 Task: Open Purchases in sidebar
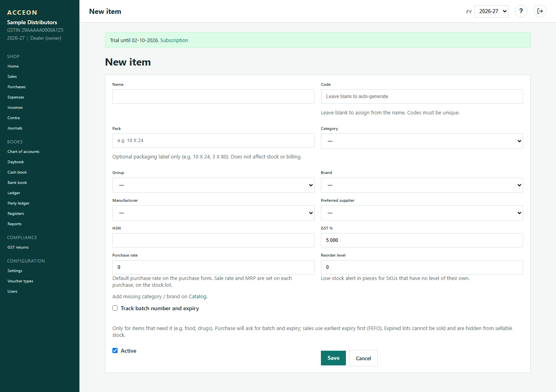coord(17,87)
